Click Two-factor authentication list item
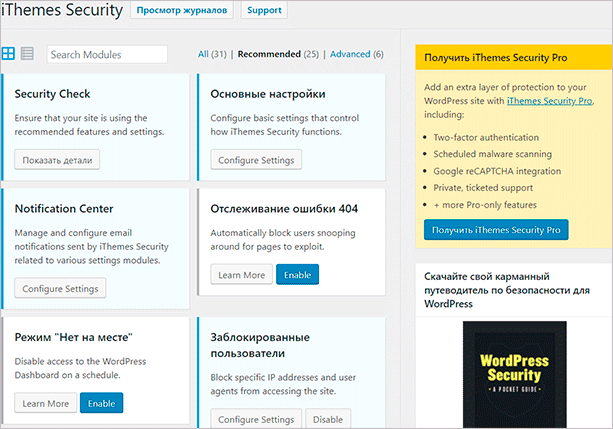Image resolution: width=613 pixels, height=429 pixels. 486,137
